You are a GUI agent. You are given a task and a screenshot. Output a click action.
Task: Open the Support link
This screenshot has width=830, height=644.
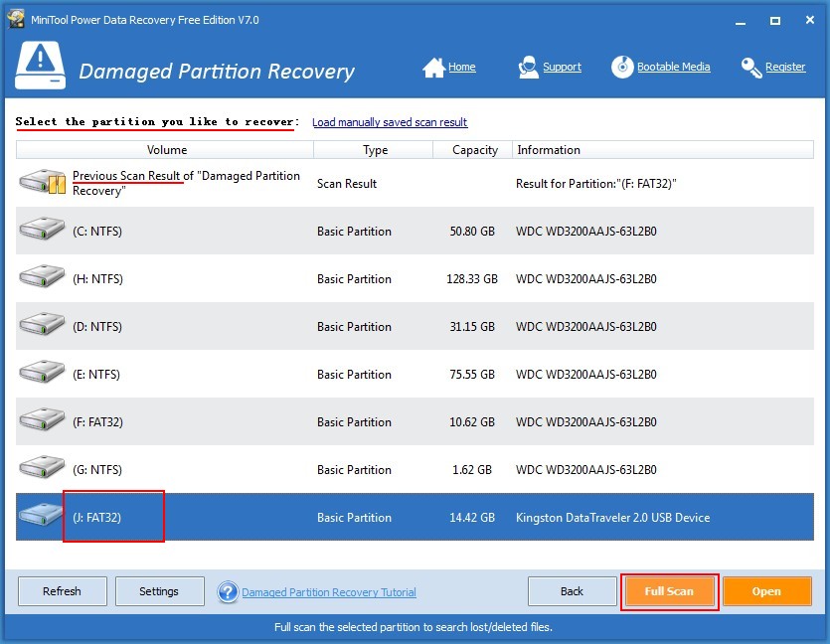pyautogui.click(x=562, y=68)
